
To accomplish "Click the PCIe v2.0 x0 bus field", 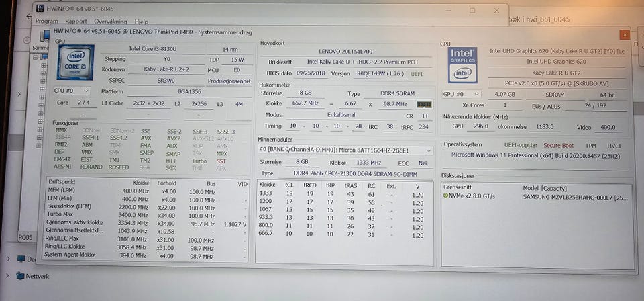I will (x=557, y=83).
